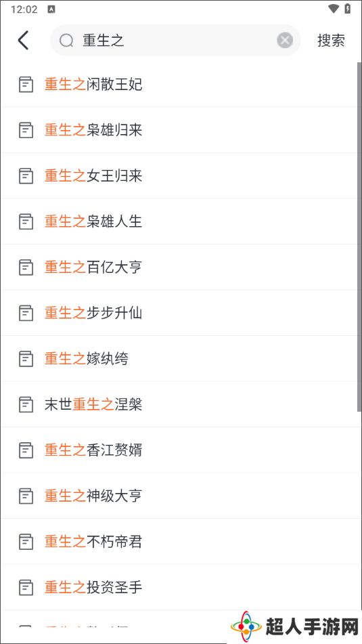Tap the search button labeled 搜索

click(331, 40)
